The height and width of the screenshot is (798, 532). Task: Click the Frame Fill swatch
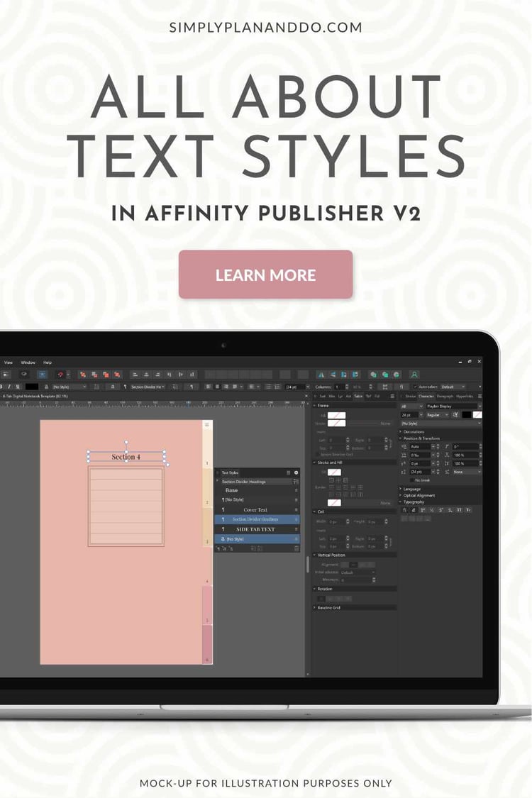coord(336,416)
